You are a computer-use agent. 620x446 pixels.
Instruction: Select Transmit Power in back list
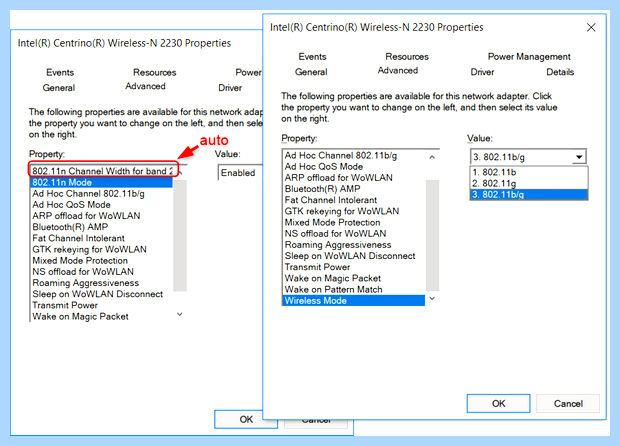(102, 305)
